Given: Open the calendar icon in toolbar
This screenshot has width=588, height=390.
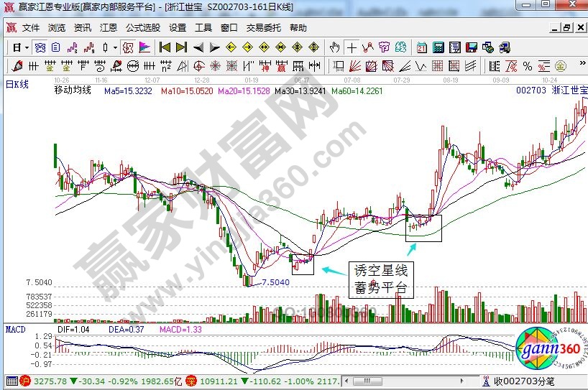Looking at the screenshot, I should tap(421, 47).
